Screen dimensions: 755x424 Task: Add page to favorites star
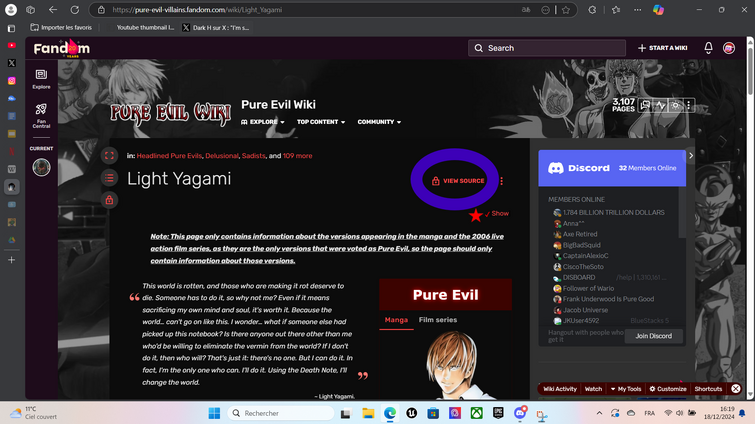tap(566, 10)
